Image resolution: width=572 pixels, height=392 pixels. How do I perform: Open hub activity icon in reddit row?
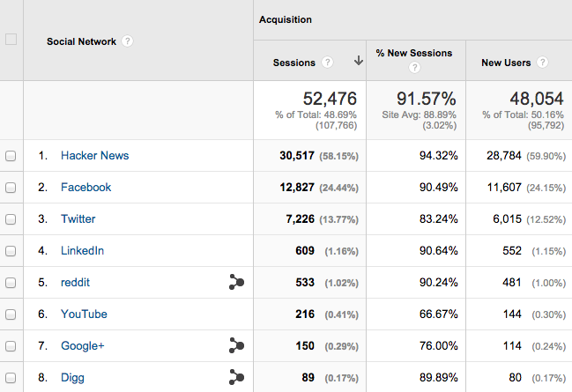coord(236,282)
